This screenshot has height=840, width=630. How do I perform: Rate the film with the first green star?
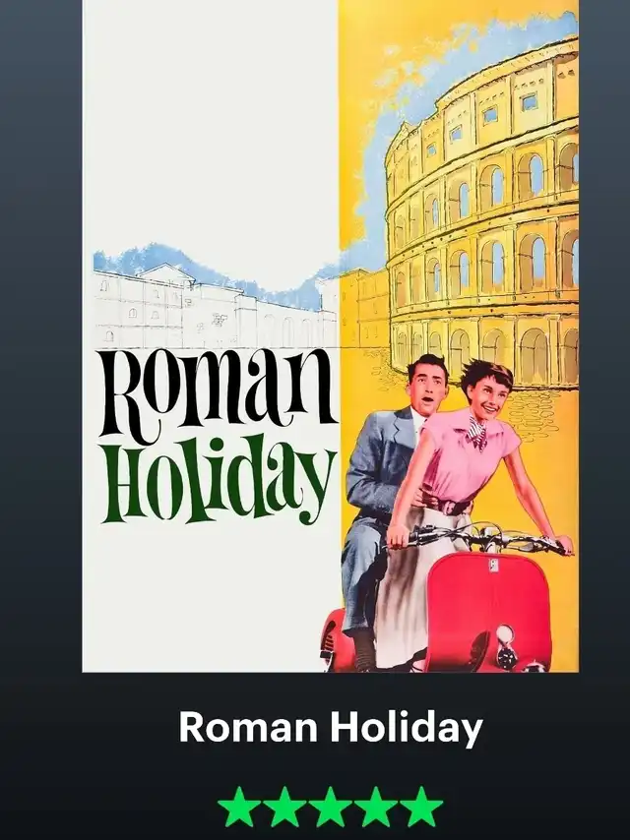[238, 807]
